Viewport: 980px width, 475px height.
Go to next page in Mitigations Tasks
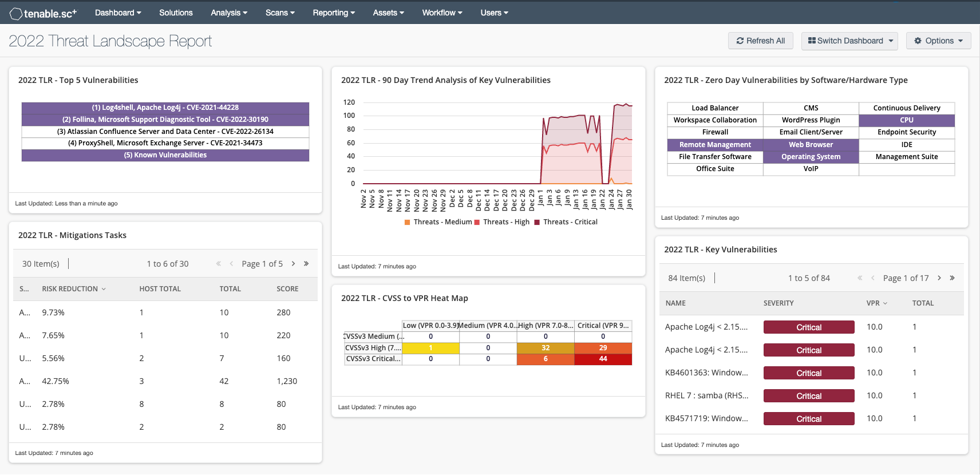pos(294,264)
